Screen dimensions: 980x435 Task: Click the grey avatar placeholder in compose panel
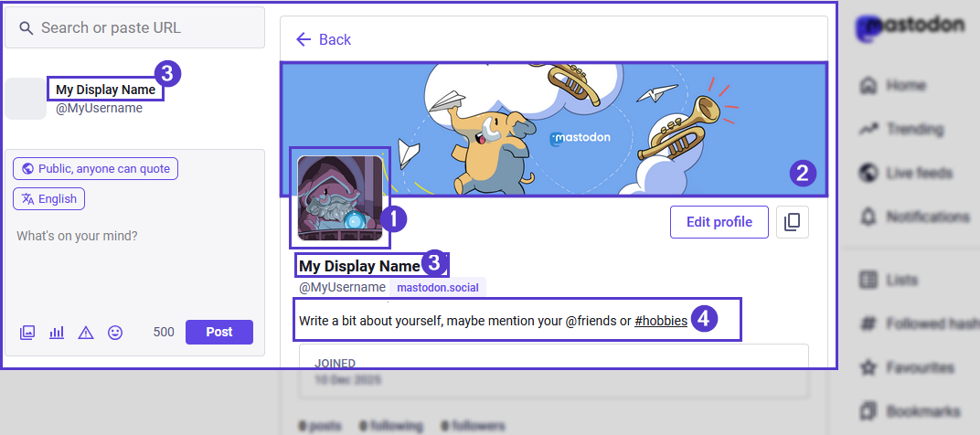pos(26,99)
